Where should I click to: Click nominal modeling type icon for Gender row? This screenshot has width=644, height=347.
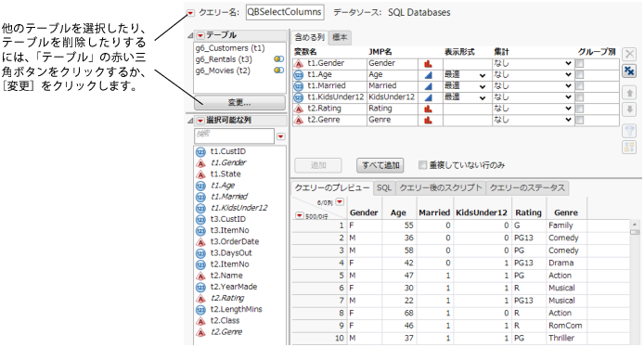(x=429, y=64)
